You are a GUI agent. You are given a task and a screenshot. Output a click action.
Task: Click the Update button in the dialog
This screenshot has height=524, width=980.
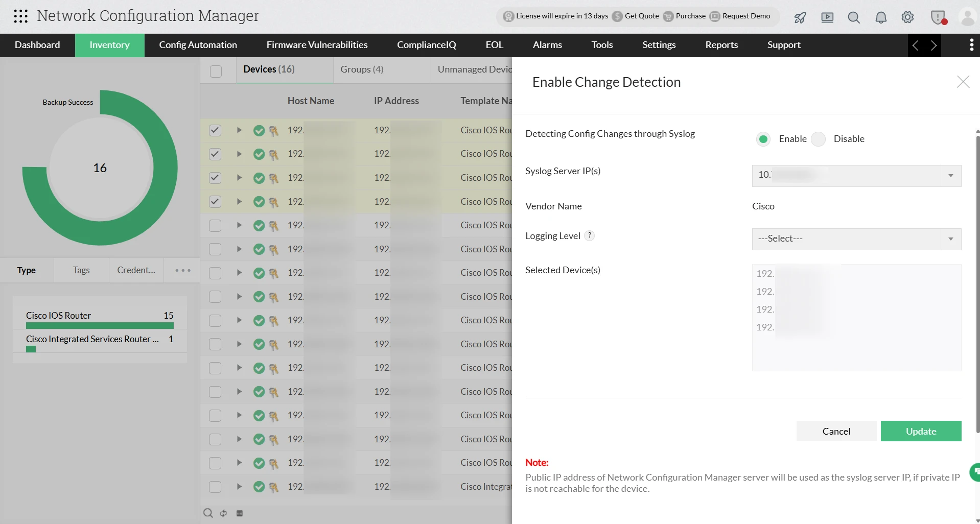pyautogui.click(x=921, y=431)
